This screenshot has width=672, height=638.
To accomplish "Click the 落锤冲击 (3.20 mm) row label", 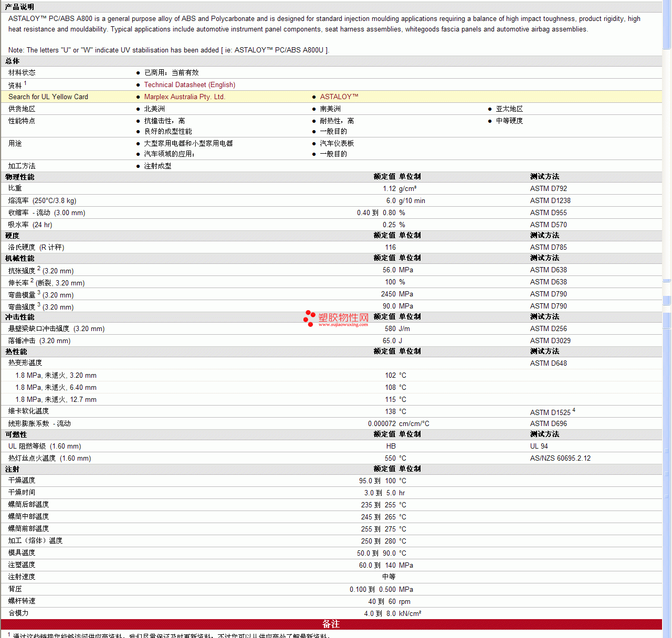I will [x=39, y=341].
